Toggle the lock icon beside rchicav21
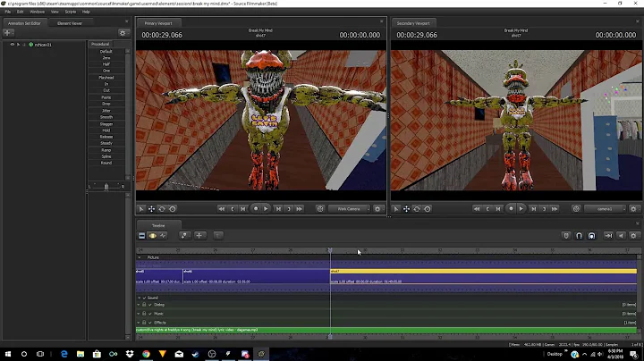 (24, 45)
